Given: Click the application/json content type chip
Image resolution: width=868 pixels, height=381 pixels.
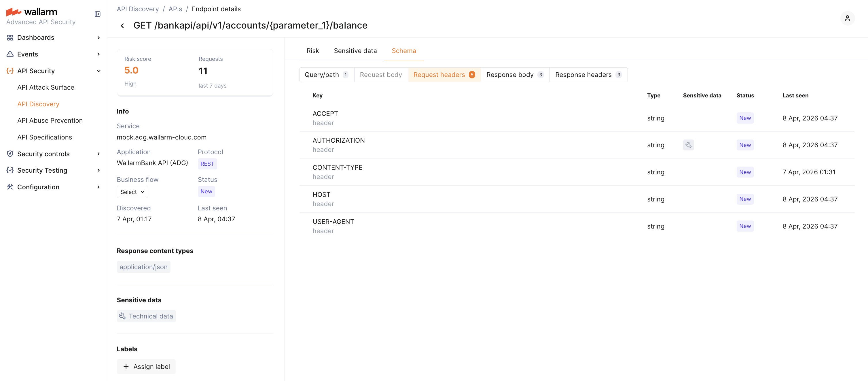Looking at the screenshot, I should point(143,267).
